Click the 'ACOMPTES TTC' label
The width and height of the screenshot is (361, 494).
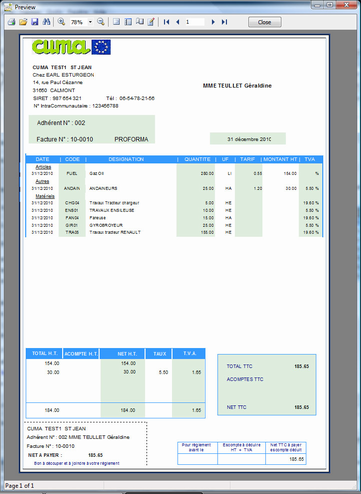(245, 379)
